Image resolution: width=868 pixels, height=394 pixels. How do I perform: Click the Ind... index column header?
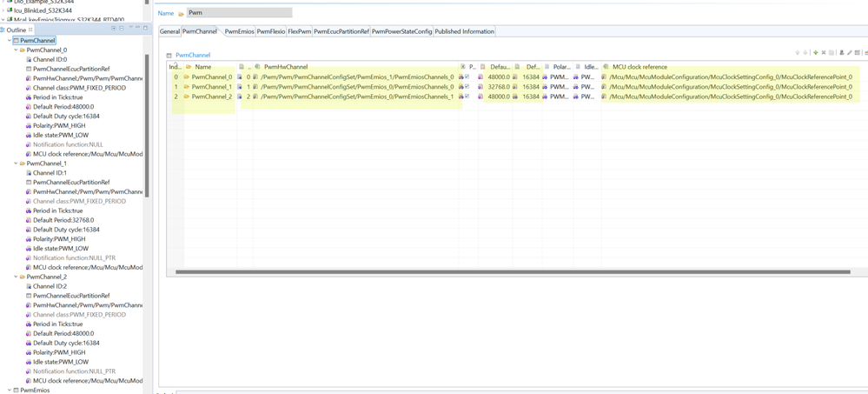pos(175,67)
